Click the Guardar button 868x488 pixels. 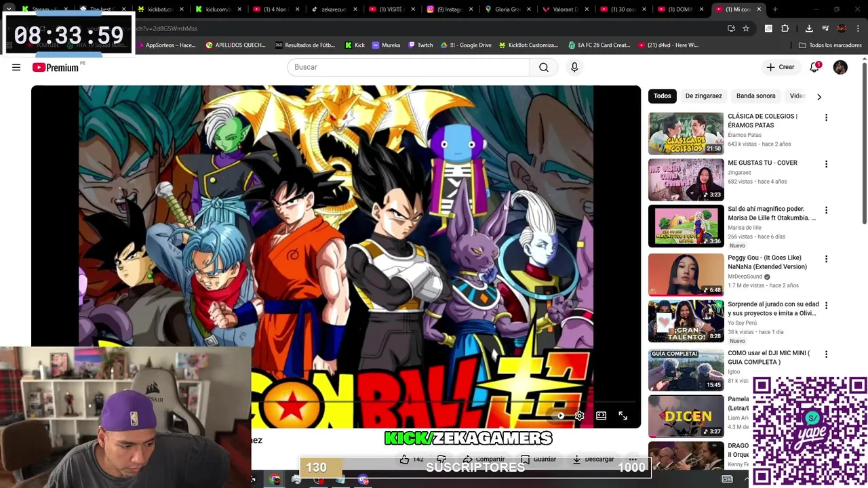(x=539, y=460)
